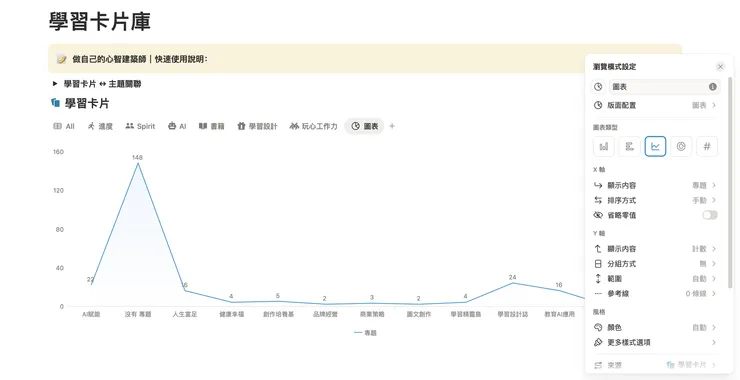Click the info icon in the name field
This screenshot has height=380, width=740.
(x=713, y=87)
